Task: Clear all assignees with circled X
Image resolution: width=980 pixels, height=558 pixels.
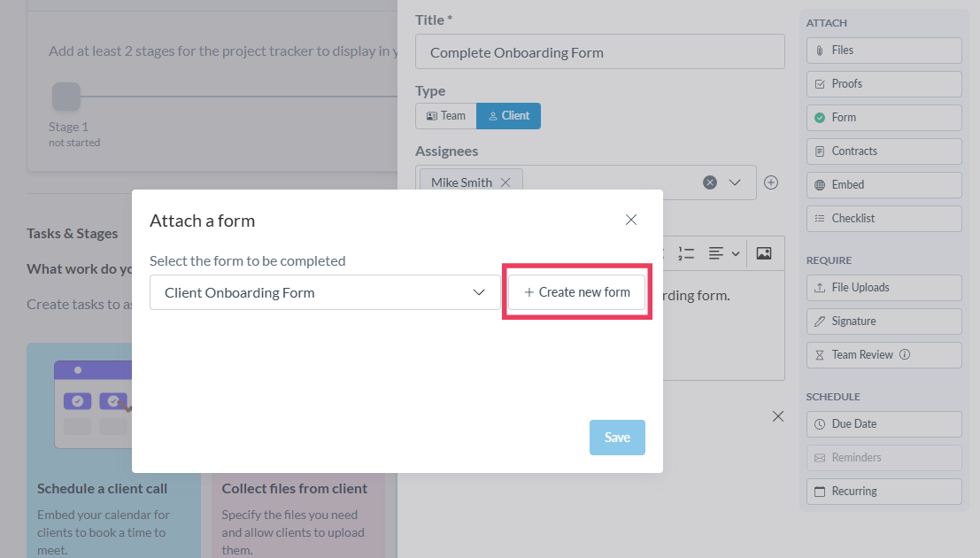Action: tap(710, 182)
